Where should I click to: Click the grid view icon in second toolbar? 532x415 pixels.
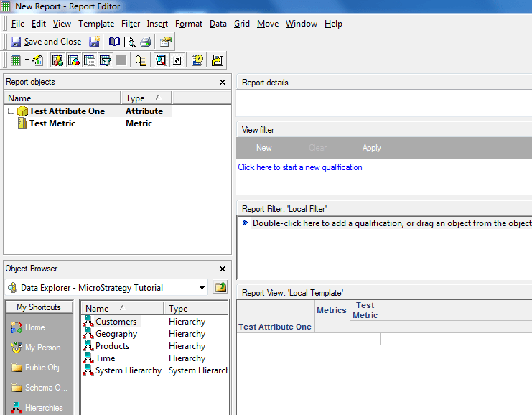point(15,60)
